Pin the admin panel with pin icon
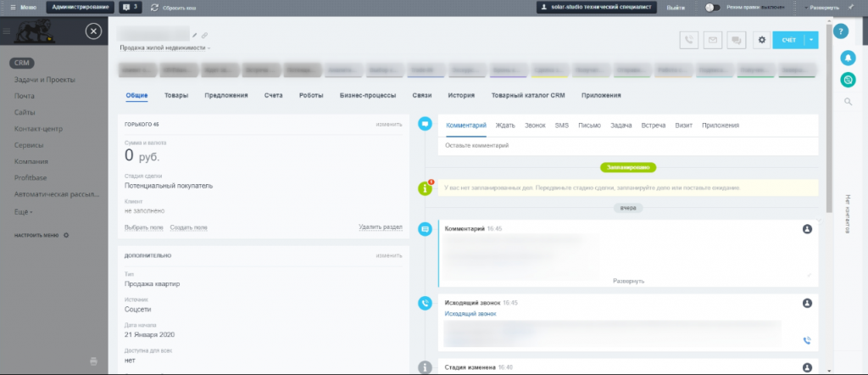Screen dimensions: 868x375 [x=850, y=7]
